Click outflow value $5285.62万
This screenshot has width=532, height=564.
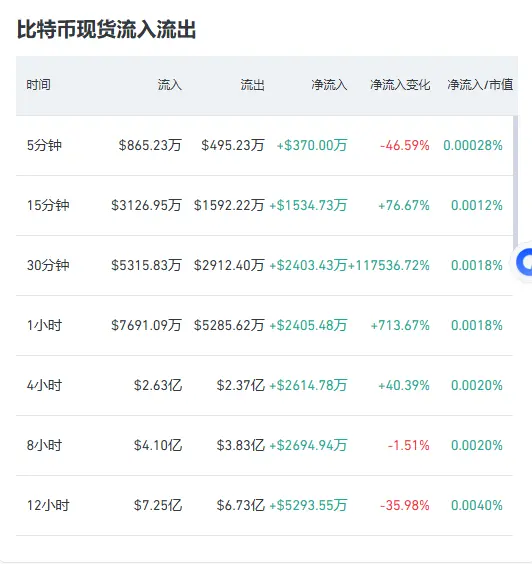(229, 326)
